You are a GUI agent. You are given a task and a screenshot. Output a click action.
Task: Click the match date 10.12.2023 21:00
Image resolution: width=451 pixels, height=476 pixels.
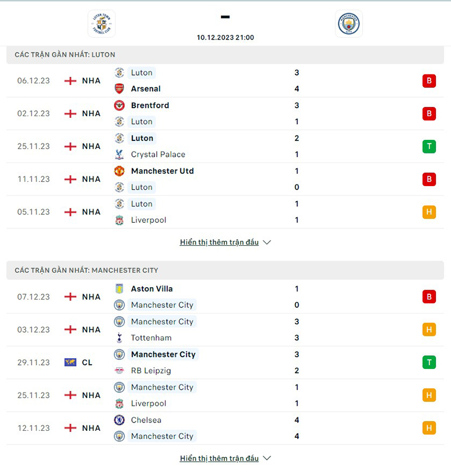tap(225, 37)
